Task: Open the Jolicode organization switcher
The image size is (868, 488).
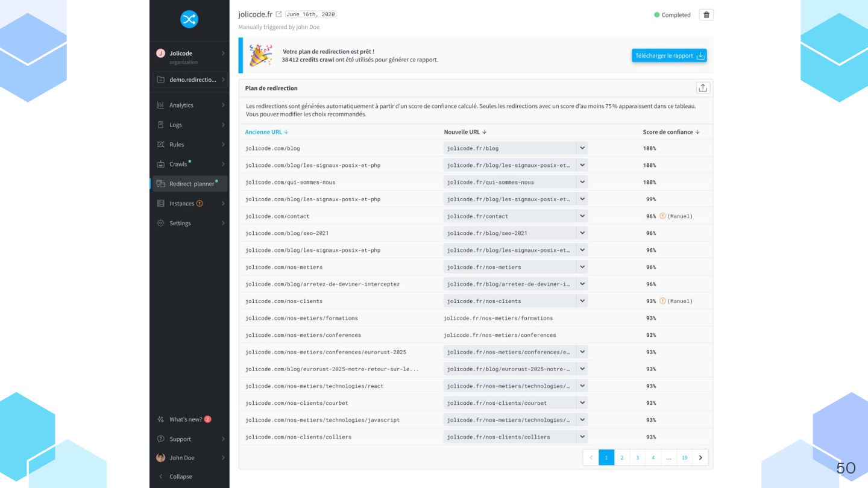Action: 190,57
